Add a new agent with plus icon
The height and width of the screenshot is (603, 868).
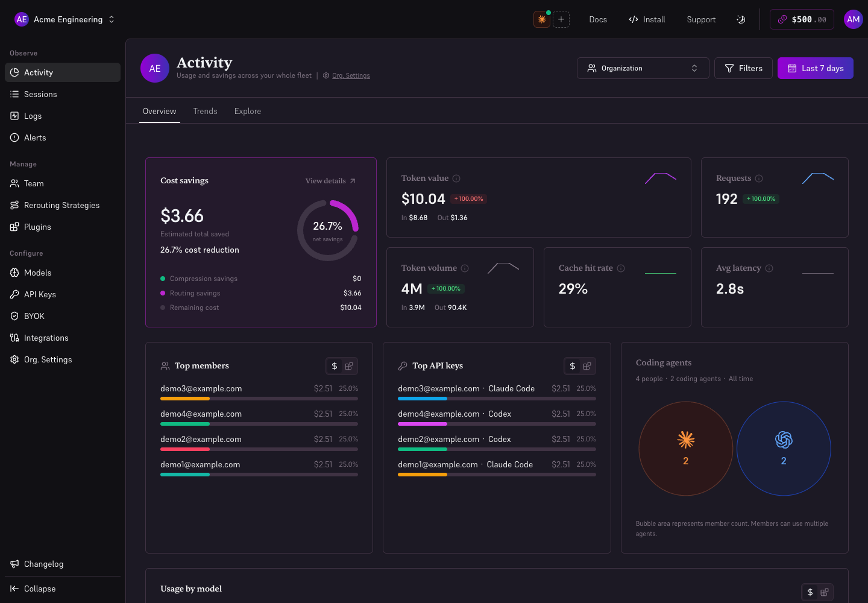tap(561, 19)
